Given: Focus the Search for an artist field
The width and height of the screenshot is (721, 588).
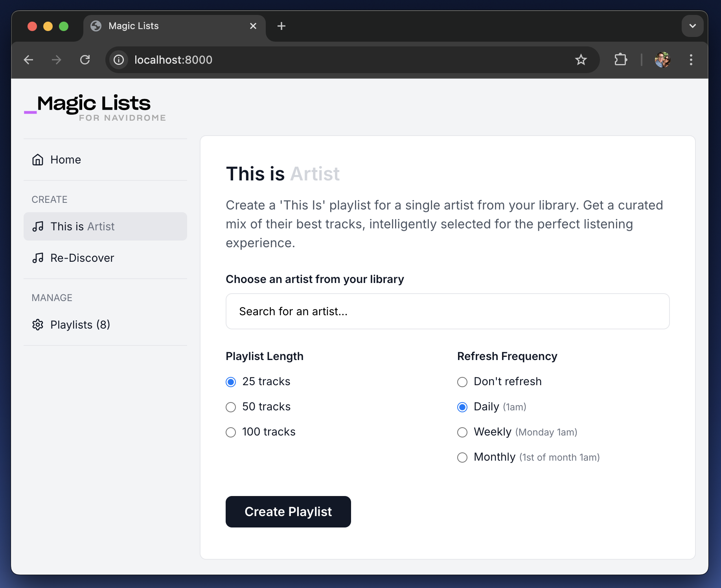Looking at the screenshot, I should pos(447,311).
